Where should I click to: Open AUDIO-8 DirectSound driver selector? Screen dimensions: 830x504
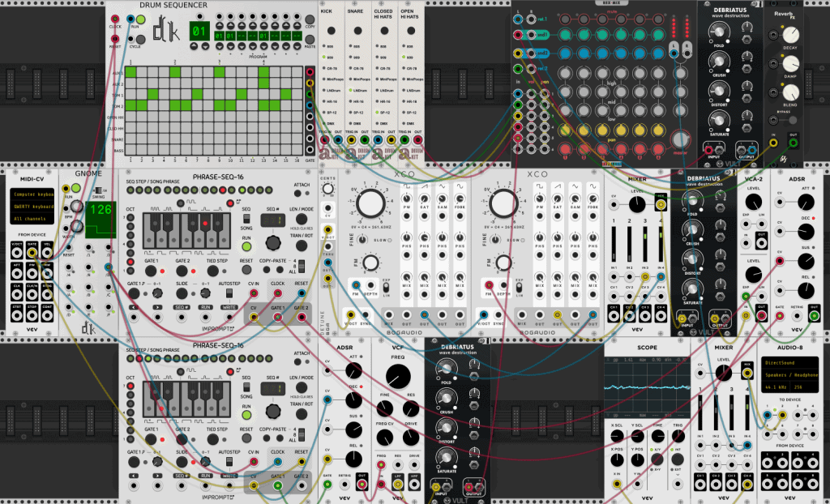click(x=789, y=363)
